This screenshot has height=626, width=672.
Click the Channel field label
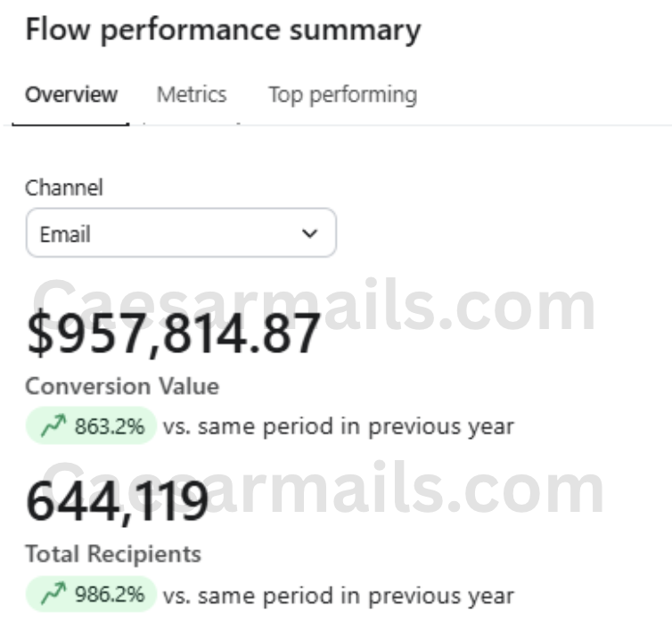coord(64,187)
